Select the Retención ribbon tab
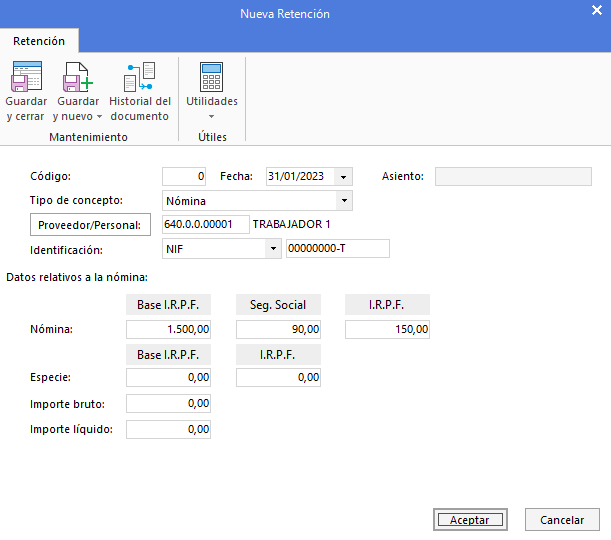This screenshot has height=540, width=611. click(x=39, y=41)
